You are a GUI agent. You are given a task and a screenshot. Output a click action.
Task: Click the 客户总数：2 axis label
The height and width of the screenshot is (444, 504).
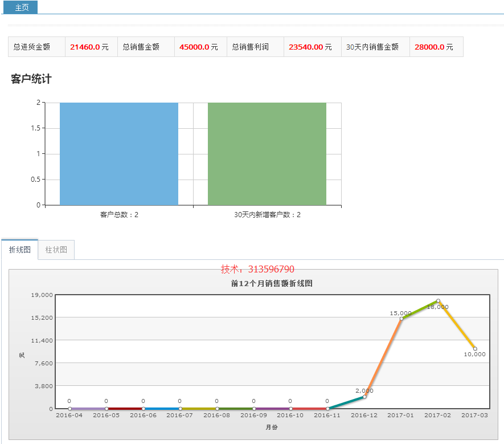(119, 215)
